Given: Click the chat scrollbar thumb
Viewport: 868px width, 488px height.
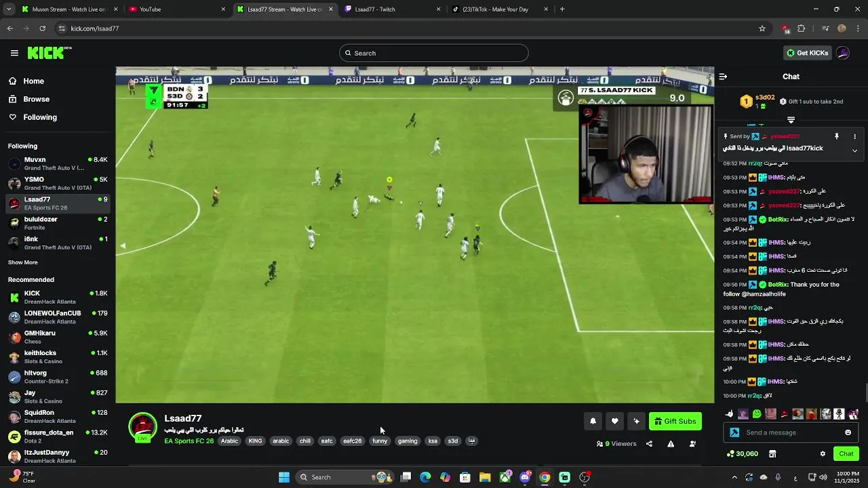Looking at the screenshot, I should [865, 392].
